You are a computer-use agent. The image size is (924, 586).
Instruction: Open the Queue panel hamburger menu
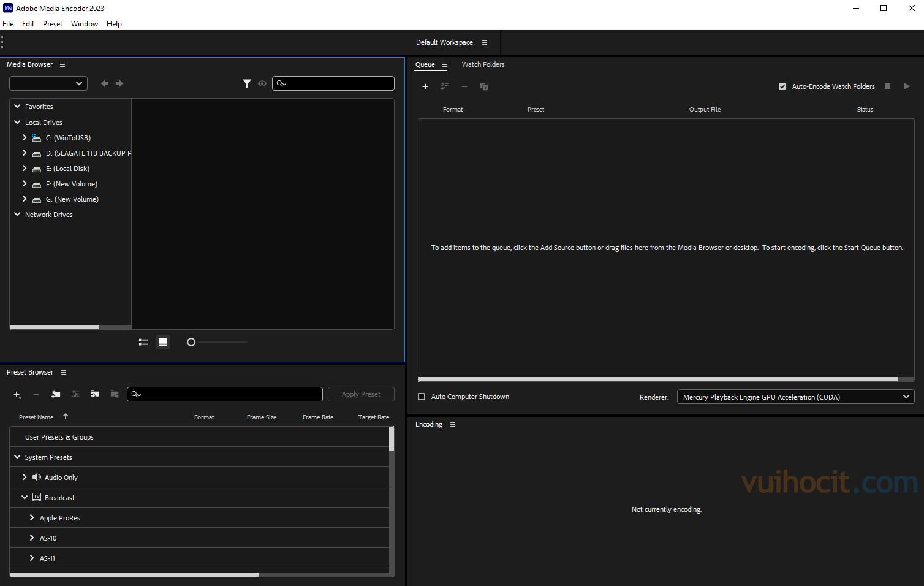[x=445, y=64]
